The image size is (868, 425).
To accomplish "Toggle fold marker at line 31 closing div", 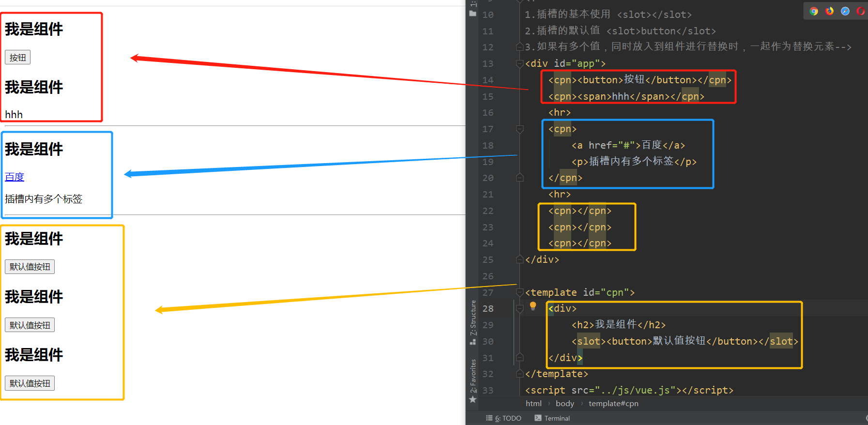I will coord(520,358).
